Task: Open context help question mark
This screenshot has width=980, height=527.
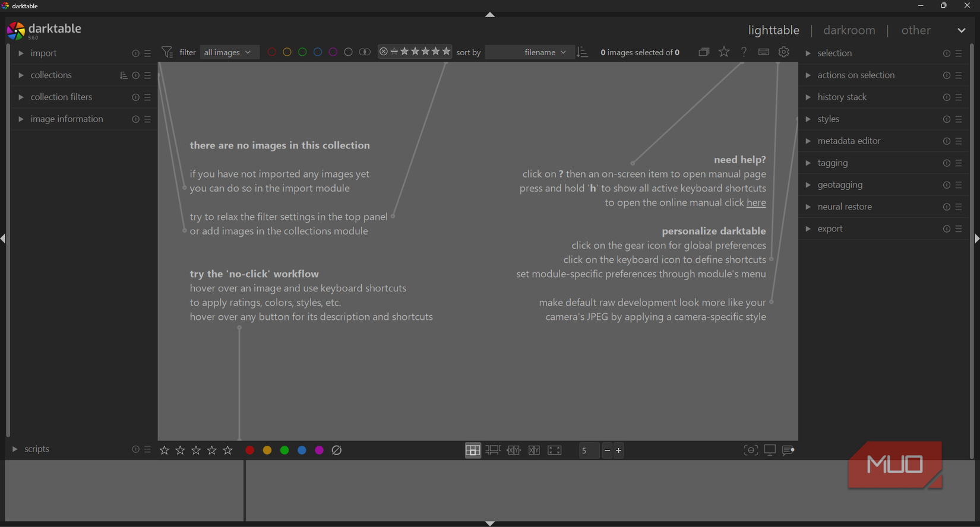Action: [x=744, y=52]
